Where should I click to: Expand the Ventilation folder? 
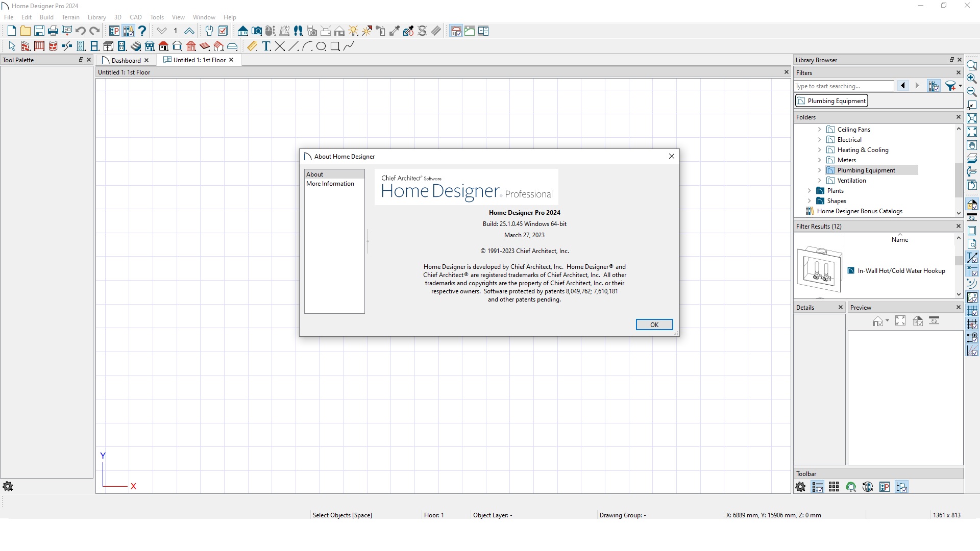pyautogui.click(x=819, y=181)
